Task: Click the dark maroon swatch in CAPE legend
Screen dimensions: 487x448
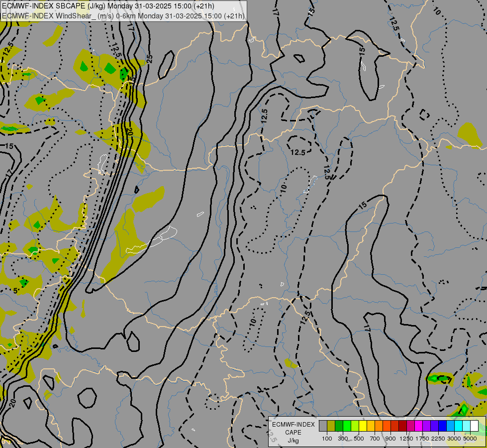Action: (403, 426)
